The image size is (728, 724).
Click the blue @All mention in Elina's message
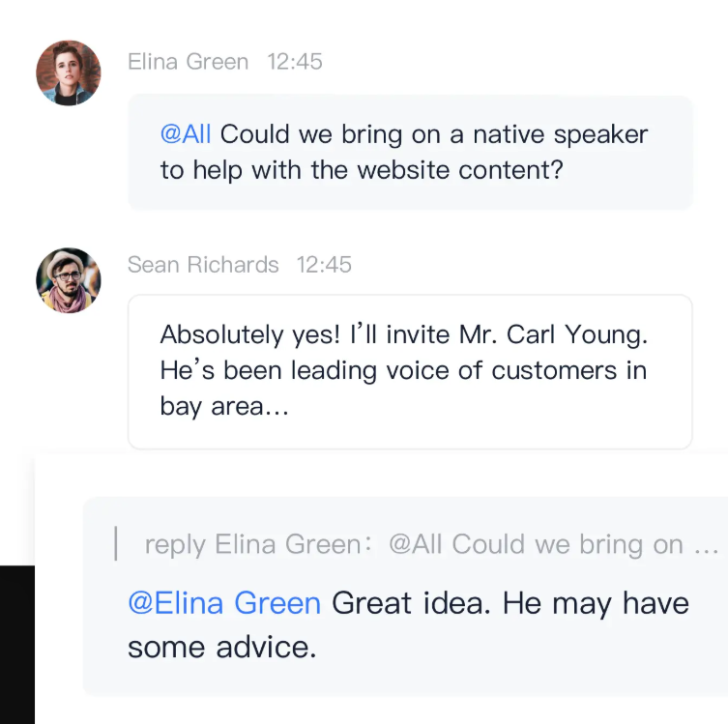coord(185,134)
